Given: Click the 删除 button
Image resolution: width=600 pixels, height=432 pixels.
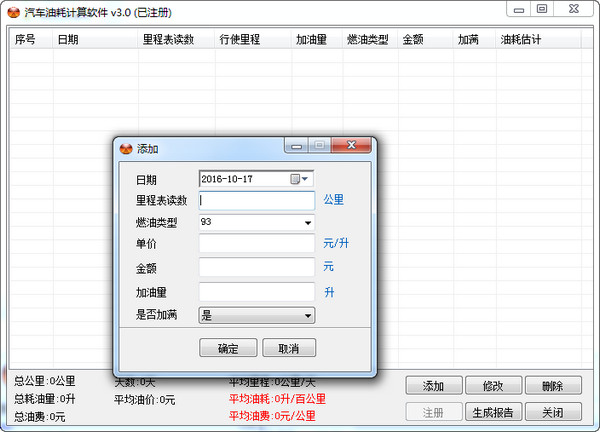Looking at the screenshot, I should pyautogui.click(x=552, y=386).
